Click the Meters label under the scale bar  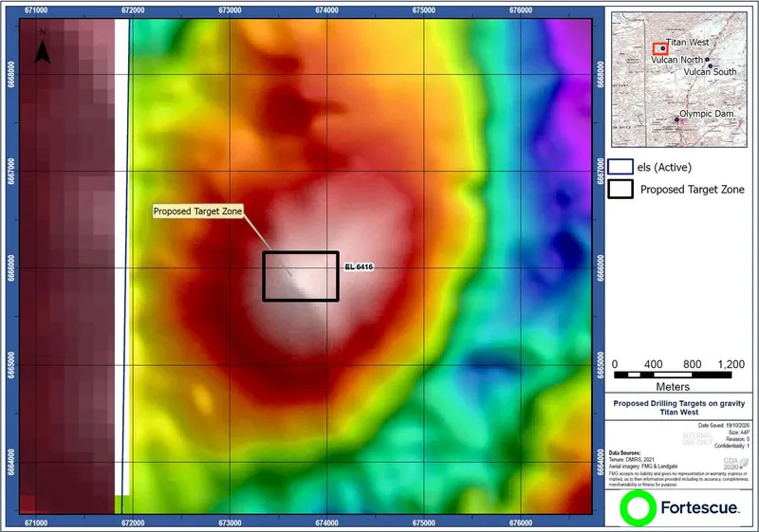pyautogui.click(x=673, y=386)
